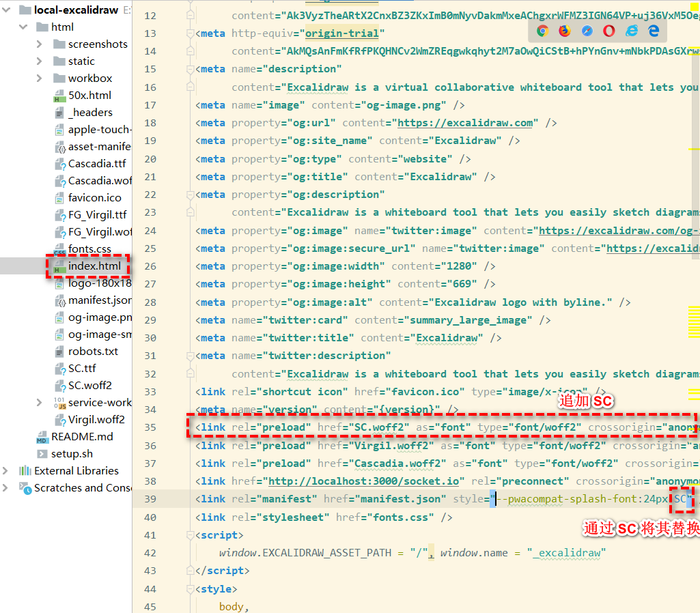Image resolution: width=700 pixels, height=613 pixels.
Task: Select asset-manifest file in tree
Action: (x=100, y=147)
